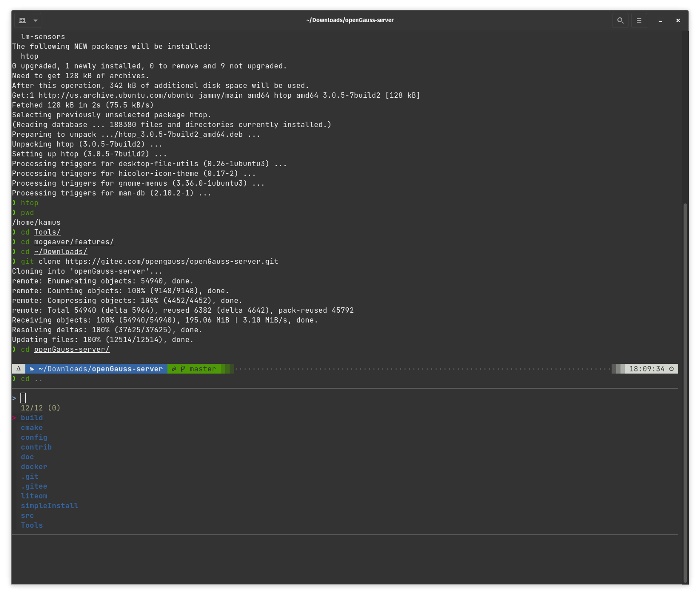
Task: Select the Tools directory entry in list
Action: 32,525
